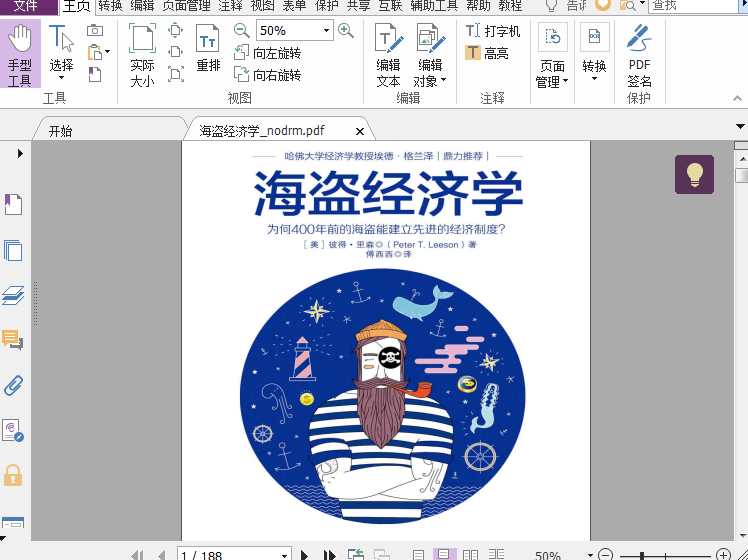The height and width of the screenshot is (560, 748).
Task: Click the 50% zoom input field in the ribbon
Action: tap(289, 31)
